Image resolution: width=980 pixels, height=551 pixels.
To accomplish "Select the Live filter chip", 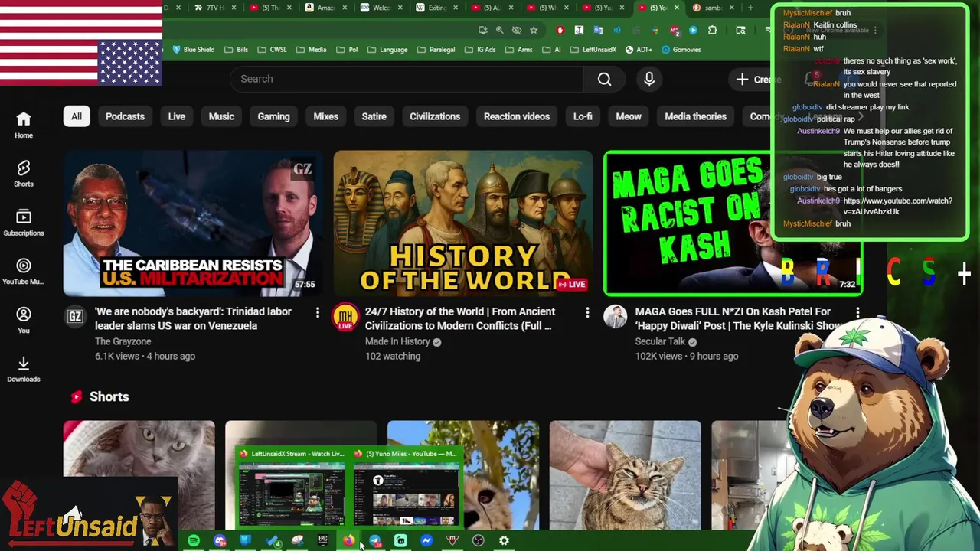I will (x=177, y=116).
